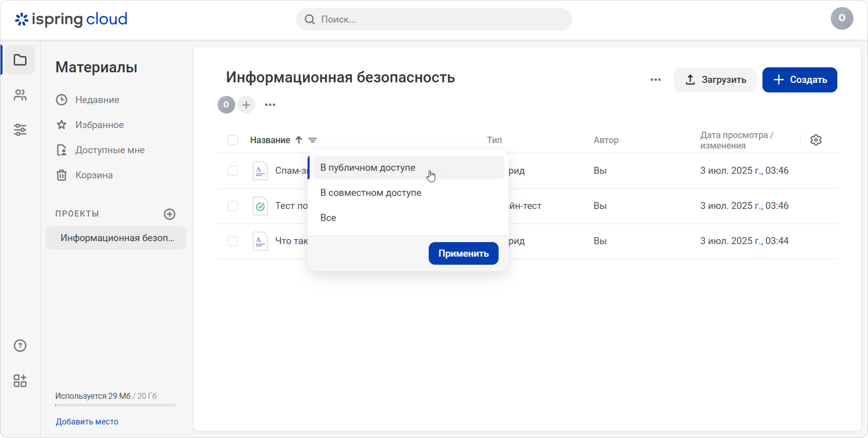Add a collaborator with the plus circle
This screenshot has width=868, height=438.
[246, 105]
